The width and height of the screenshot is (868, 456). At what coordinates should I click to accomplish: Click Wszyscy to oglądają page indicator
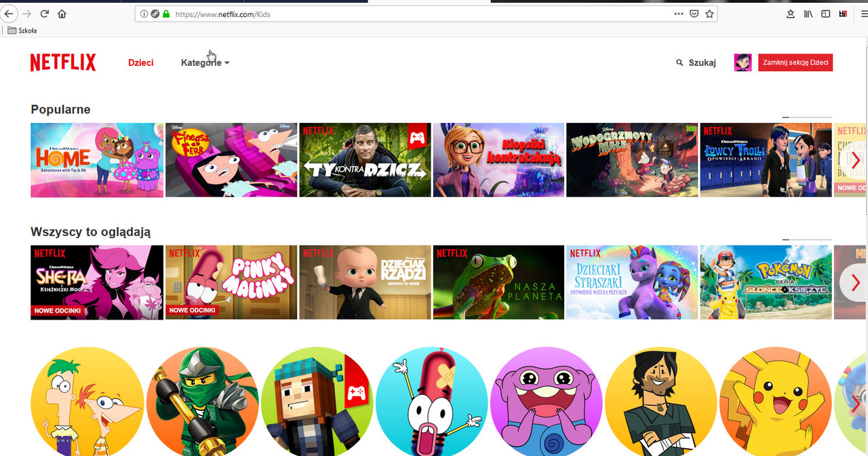coord(807,240)
